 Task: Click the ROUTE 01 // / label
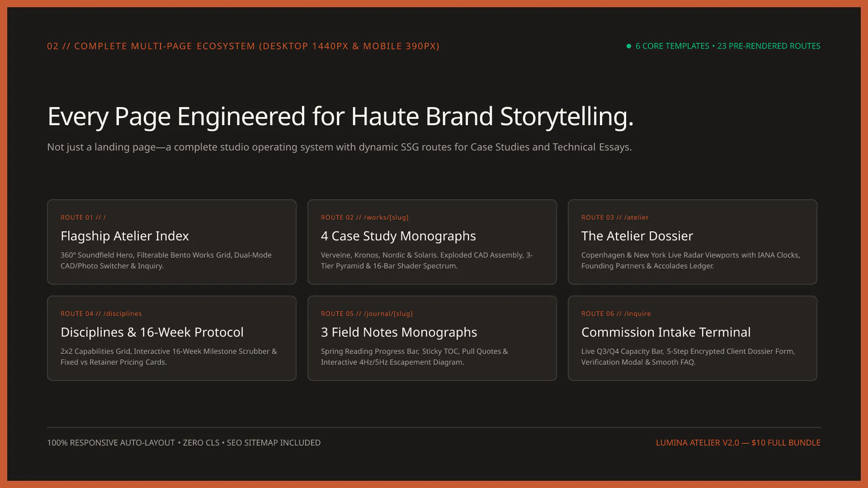click(x=83, y=217)
